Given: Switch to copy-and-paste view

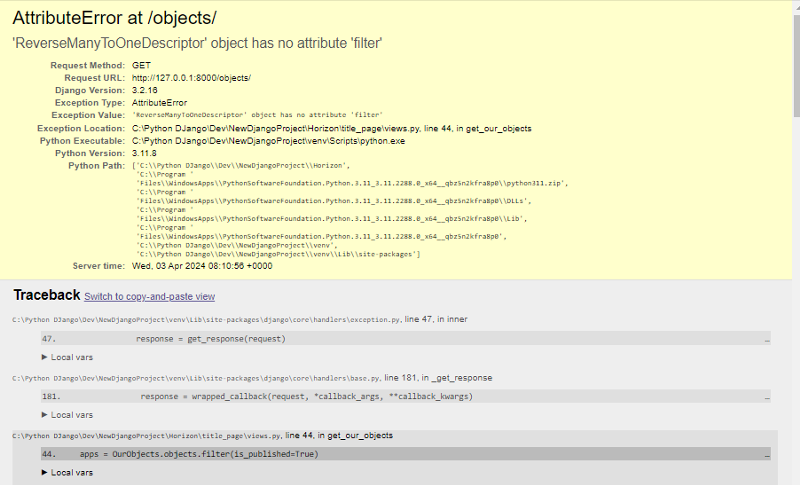Looking at the screenshot, I should (149, 297).
